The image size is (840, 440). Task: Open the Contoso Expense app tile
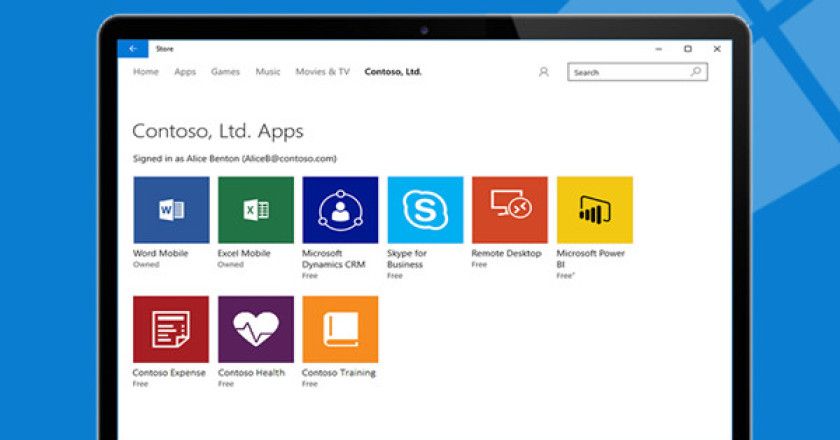coord(171,329)
